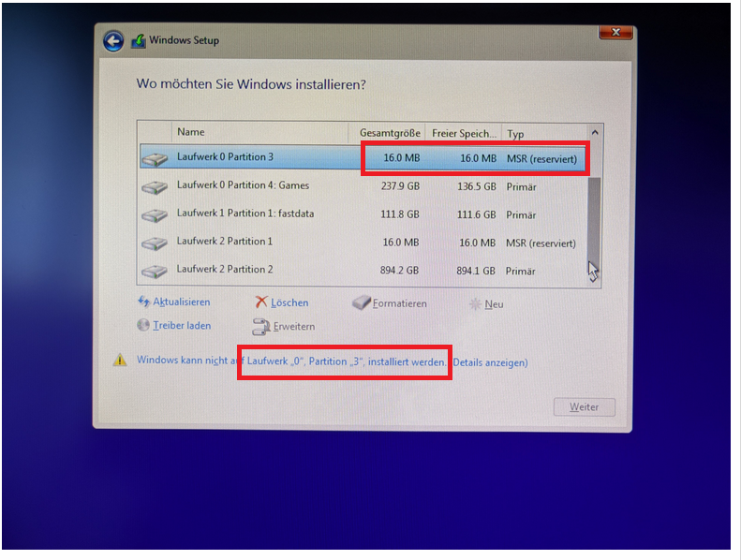Click MSR (reserviert) type of Laufwerk 0 Partition 3
This screenshot has height=560, width=741.
point(541,159)
